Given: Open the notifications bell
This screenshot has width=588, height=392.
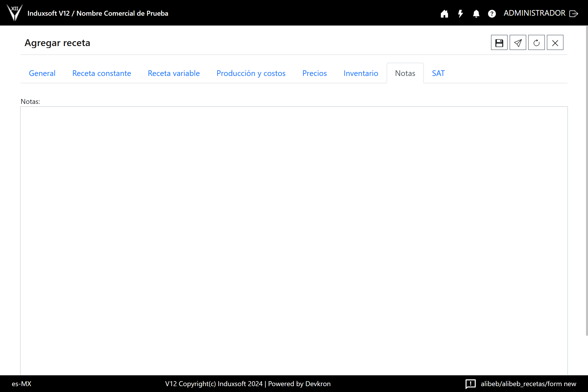Looking at the screenshot, I should (x=476, y=13).
